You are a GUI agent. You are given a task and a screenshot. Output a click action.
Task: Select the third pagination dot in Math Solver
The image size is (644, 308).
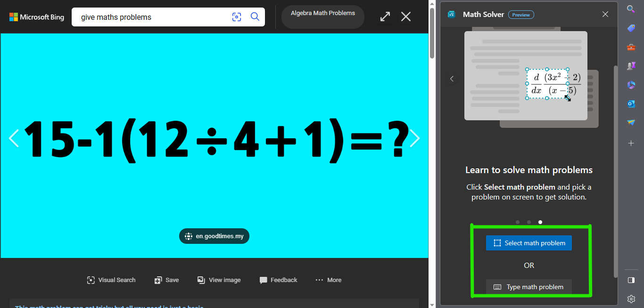pos(540,222)
